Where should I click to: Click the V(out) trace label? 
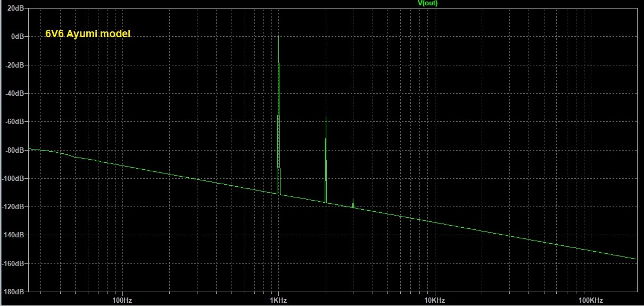point(427,3)
